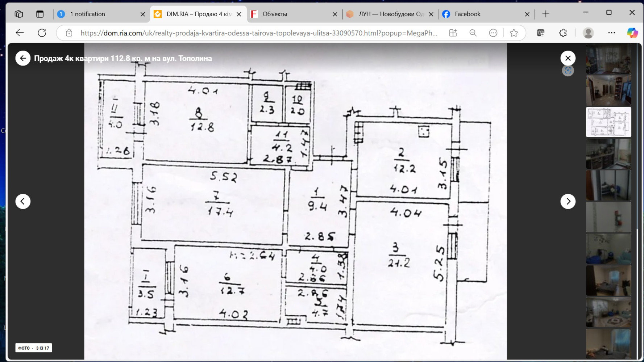Close the '1 notification' tab
The width and height of the screenshot is (644, 362).
click(143, 14)
